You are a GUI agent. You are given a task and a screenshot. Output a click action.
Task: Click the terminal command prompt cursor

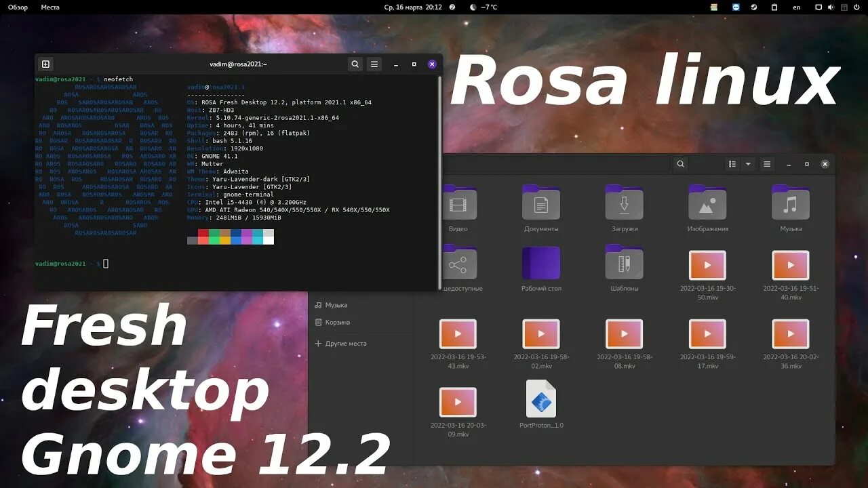[106, 264]
